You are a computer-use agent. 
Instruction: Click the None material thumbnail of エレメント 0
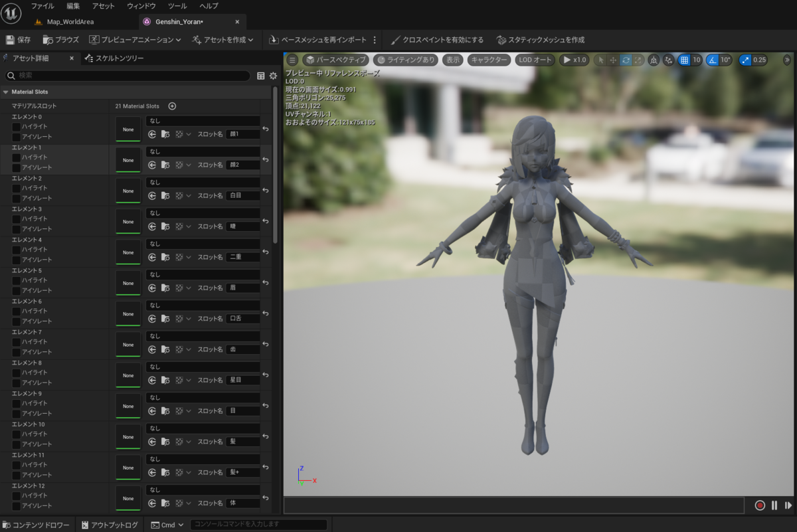pos(128,130)
